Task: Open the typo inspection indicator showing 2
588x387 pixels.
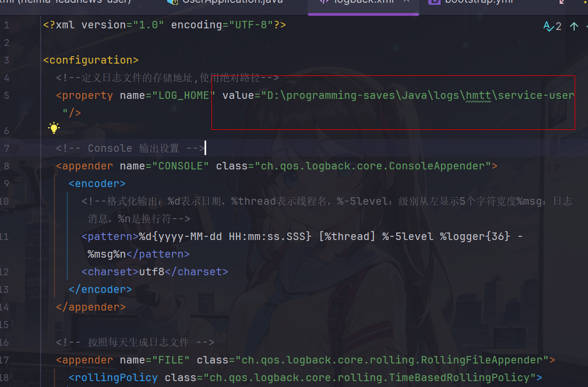Action: tap(552, 26)
